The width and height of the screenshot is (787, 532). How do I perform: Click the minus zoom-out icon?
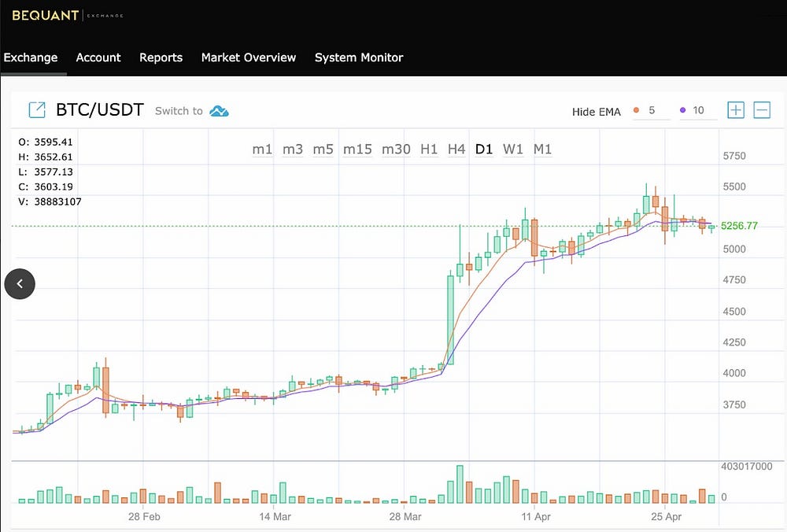point(762,110)
